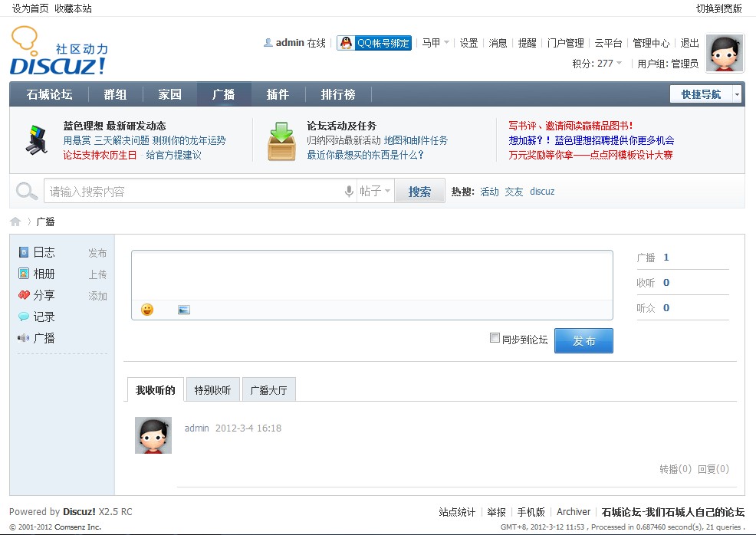Click 设为首页 link
Viewport: 756px width, 535px height.
(x=31, y=8)
